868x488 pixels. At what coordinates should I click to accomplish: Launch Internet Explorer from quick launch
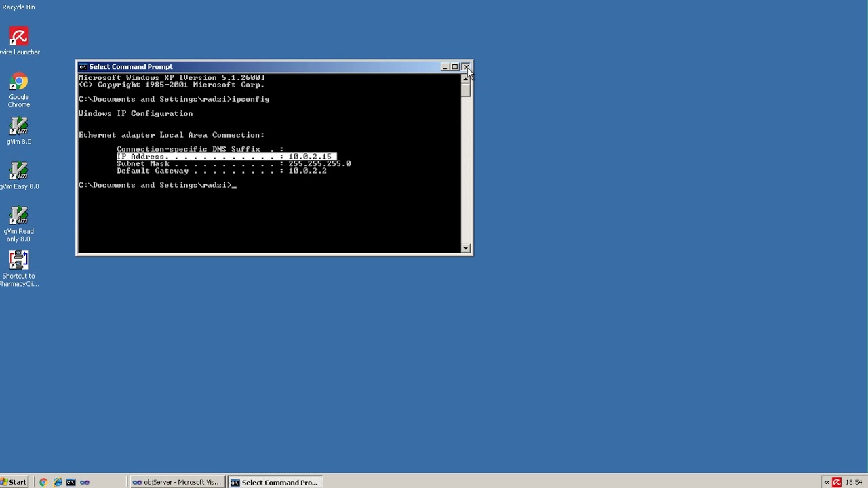[x=58, y=482]
